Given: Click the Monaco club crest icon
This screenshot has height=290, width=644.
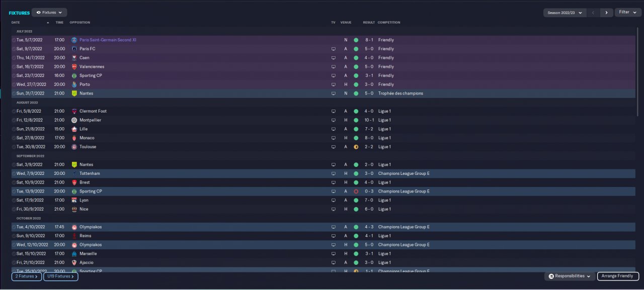Looking at the screenshot, I should [x=74, y=138].
